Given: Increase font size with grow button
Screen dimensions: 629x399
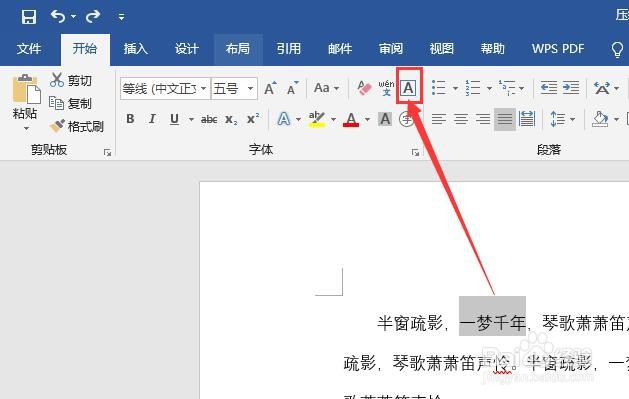Looking at the screenshot, I should tap(270, 88).
